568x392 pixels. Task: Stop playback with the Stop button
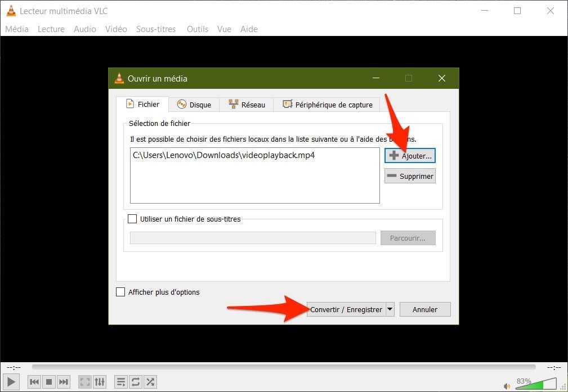pos(49,382)
